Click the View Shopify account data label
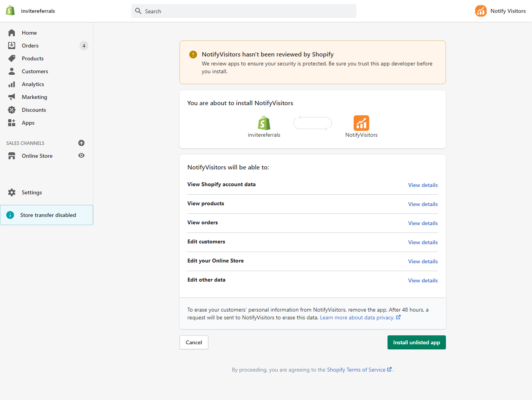The image size is (532, 400). 222,184
